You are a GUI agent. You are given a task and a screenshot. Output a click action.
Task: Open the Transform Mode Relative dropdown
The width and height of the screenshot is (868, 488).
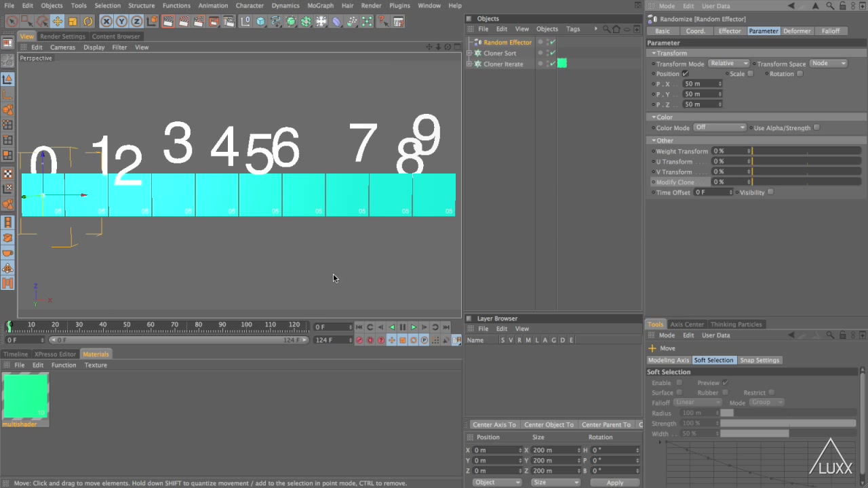pos(728,63)
